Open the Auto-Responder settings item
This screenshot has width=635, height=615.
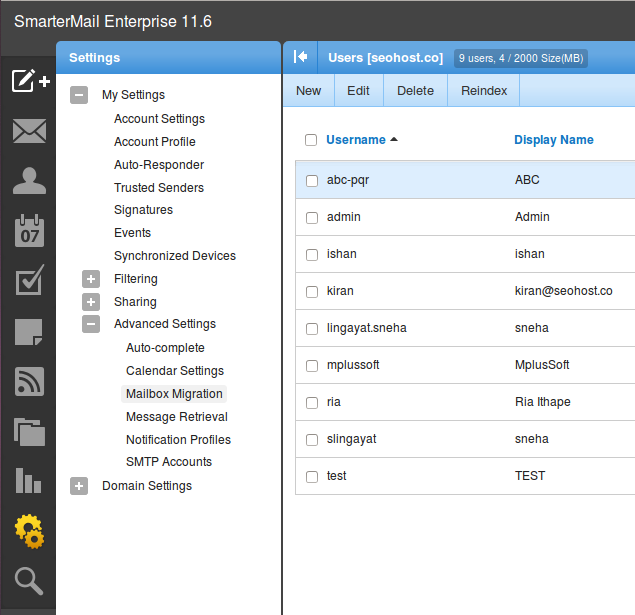tap(159, 165)
